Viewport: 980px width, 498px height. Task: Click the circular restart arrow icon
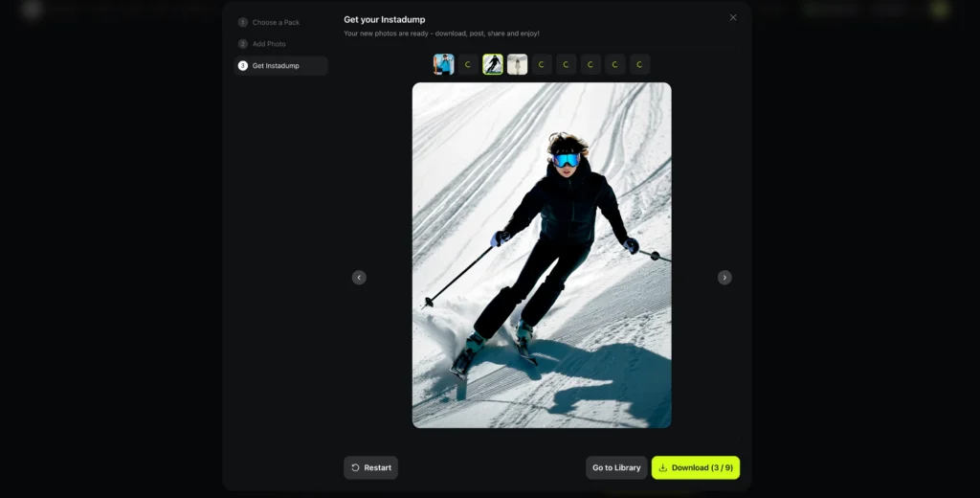point(356,467)
